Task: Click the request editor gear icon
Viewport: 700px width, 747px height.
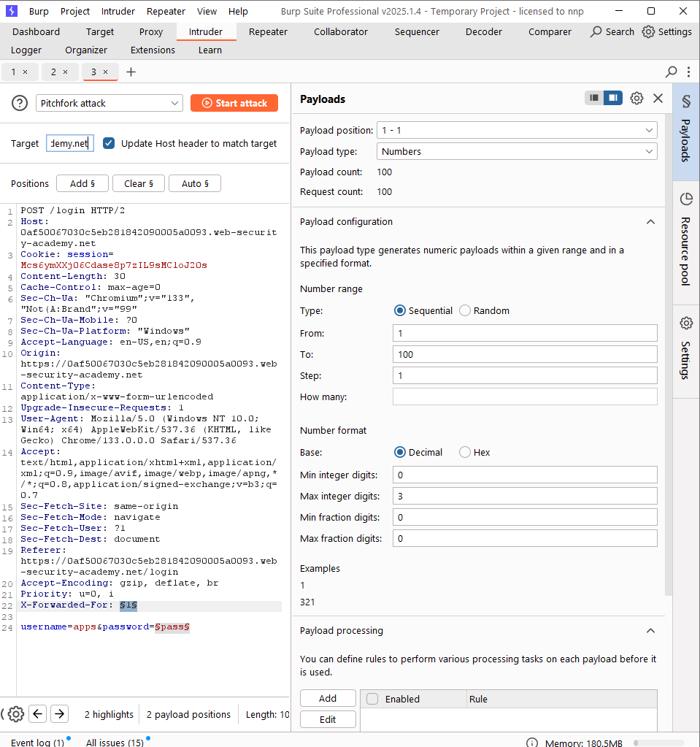Action: coord(16,714)
